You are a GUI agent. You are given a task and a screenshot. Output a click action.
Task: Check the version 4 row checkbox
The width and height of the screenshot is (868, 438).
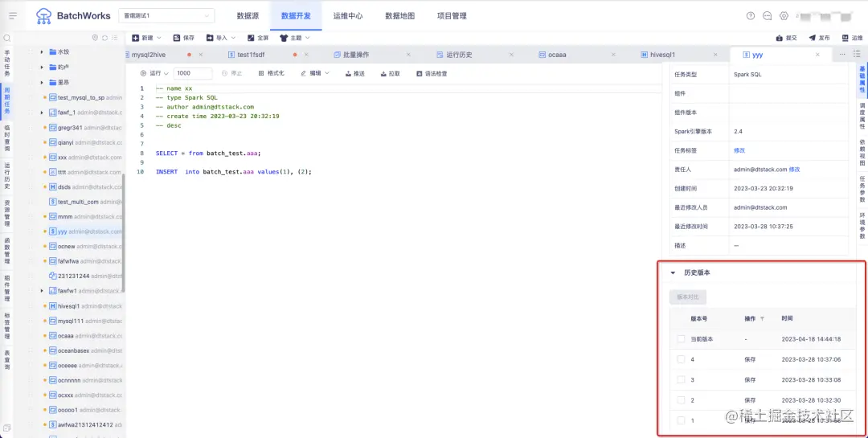(681, 359)
